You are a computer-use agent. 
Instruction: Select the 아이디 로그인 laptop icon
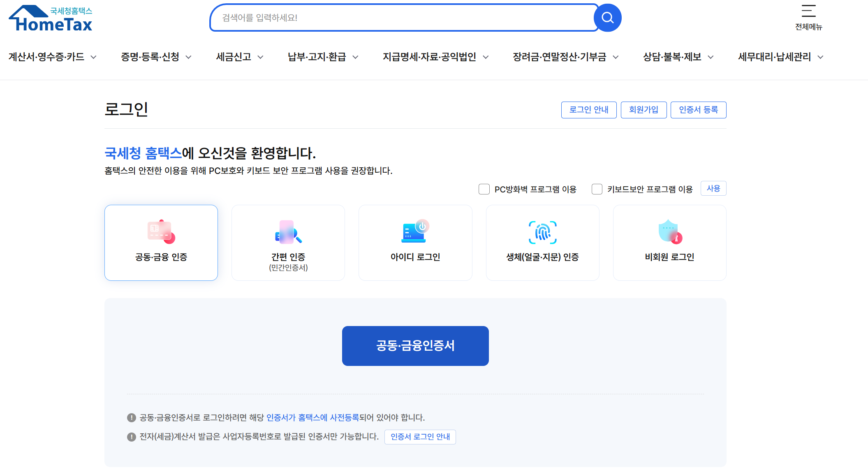pyautogui.click(x=415, y=231)
